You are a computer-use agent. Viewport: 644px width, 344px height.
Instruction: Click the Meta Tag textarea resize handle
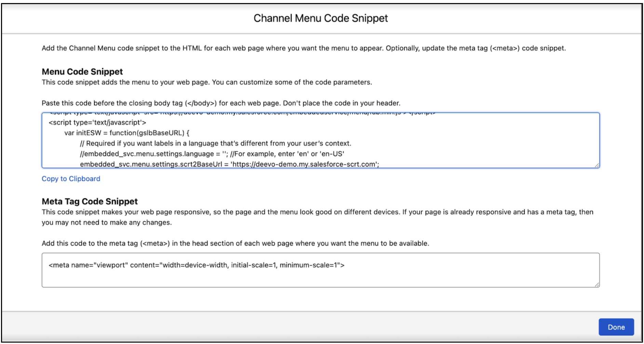click(x=597, y=285)
